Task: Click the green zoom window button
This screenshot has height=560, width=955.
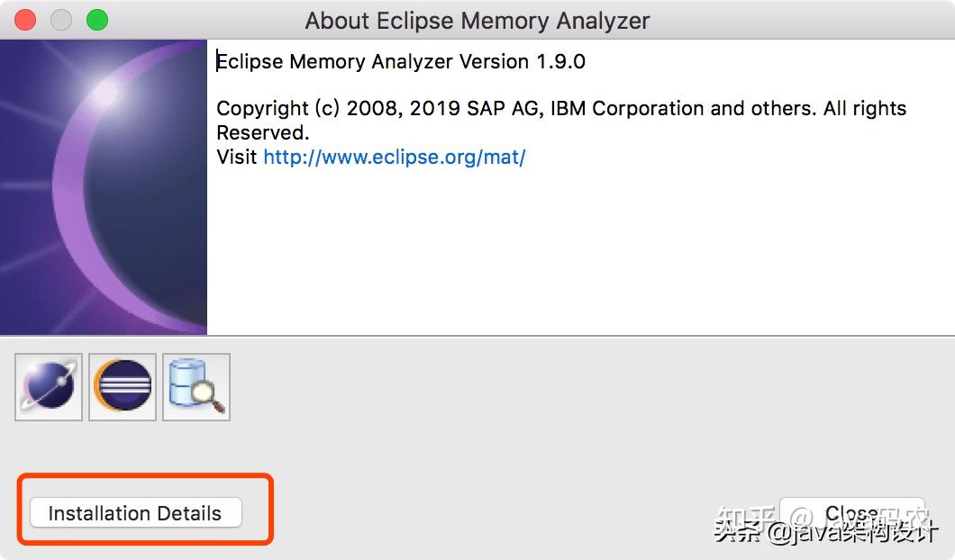Action: 96,20
